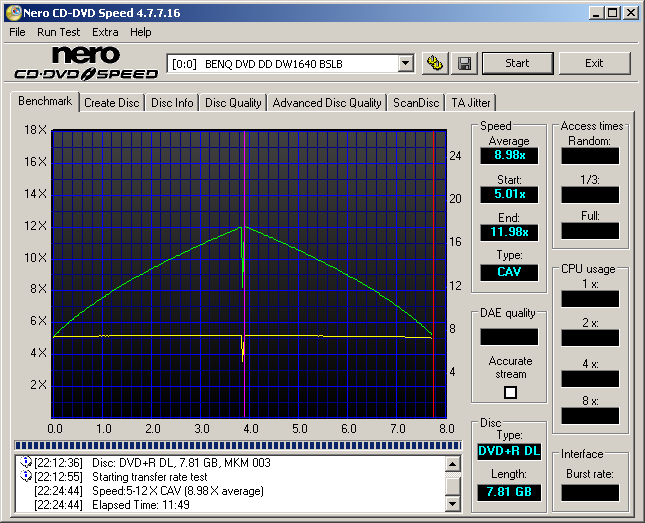Image resolution: width=645 pixels, height=523 pixels.
Task: Click the Nero CD-DVD Speed logo
Action: tap(85, 62)
